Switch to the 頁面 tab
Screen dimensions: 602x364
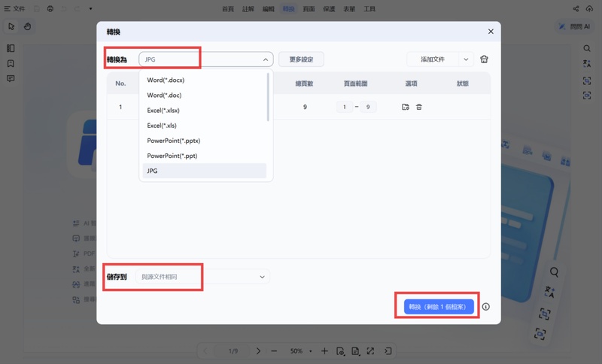309,9
